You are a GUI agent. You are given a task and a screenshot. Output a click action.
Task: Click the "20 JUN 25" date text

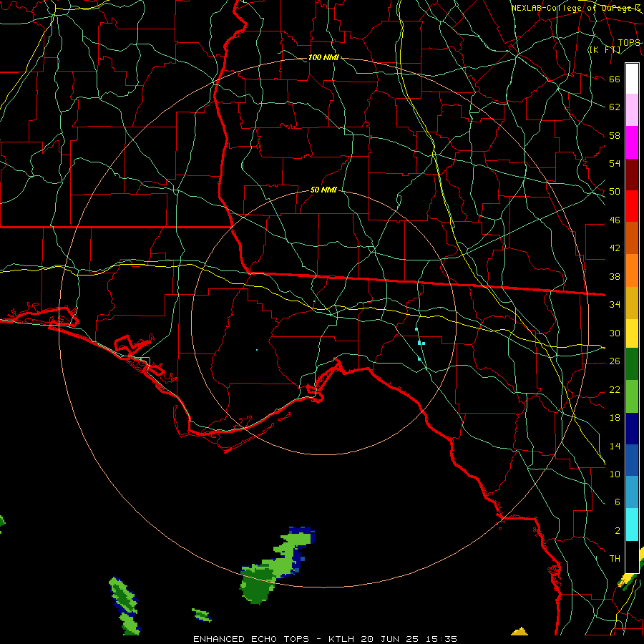tap(390, 639)
